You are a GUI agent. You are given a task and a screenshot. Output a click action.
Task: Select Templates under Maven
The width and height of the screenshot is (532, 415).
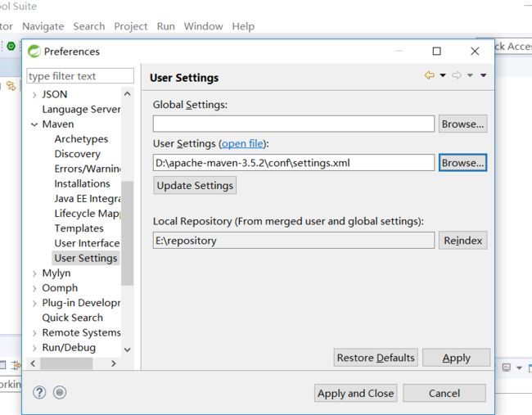(79, 228)
